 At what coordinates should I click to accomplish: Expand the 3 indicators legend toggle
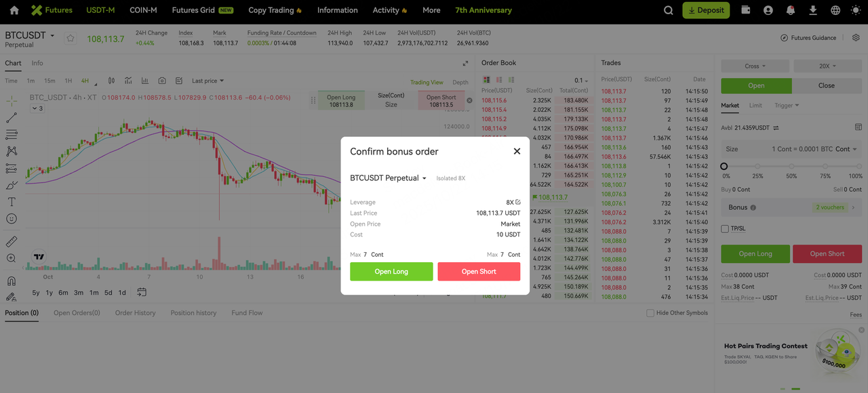(x=37, y=108)
